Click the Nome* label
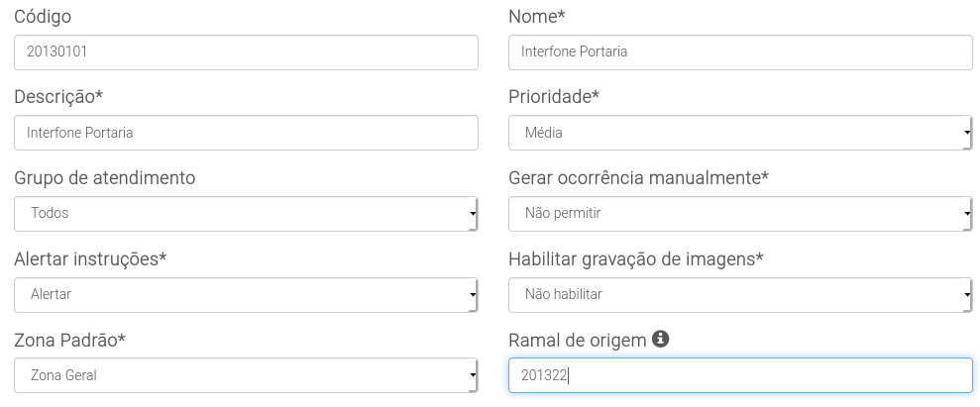The width and height of the screenshot is (980, 407). (x=537, y=16)
